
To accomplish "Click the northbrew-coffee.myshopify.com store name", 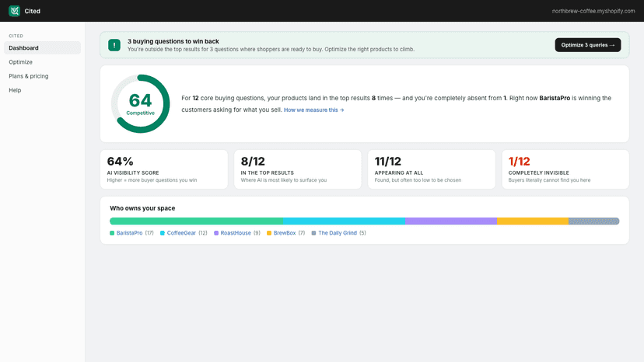I will click(593, 11).
